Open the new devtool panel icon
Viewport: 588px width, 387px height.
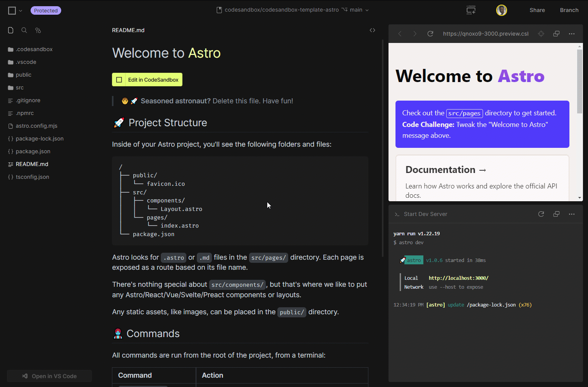coord(471,10)
